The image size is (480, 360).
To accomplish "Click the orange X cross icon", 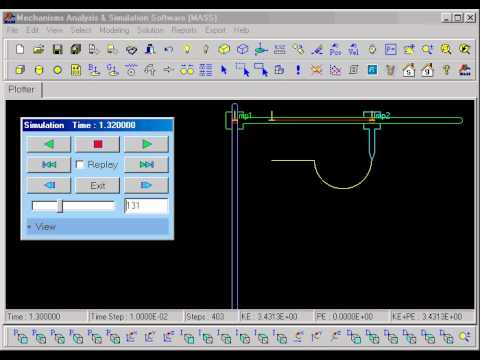I will coord(316,70).
